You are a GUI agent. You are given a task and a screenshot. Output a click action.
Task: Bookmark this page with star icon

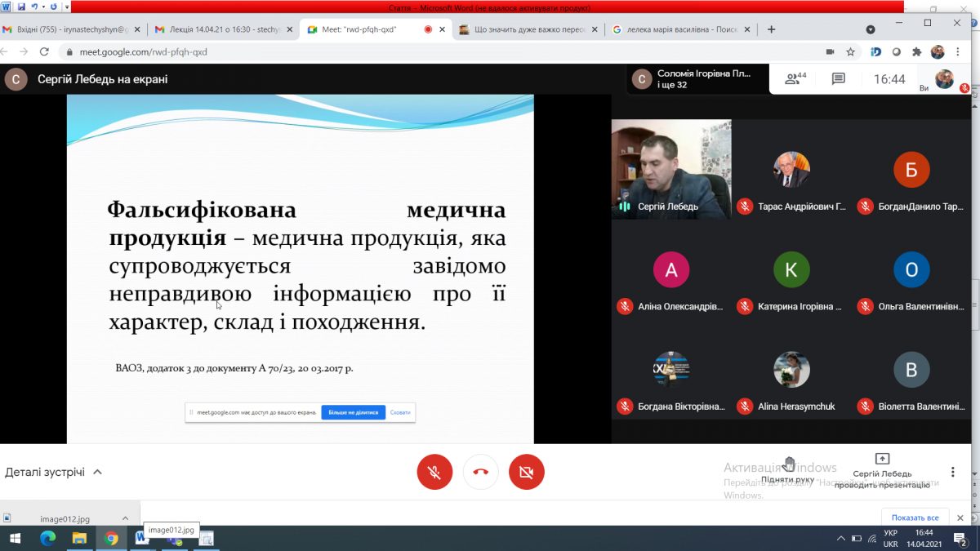(850, 51)
